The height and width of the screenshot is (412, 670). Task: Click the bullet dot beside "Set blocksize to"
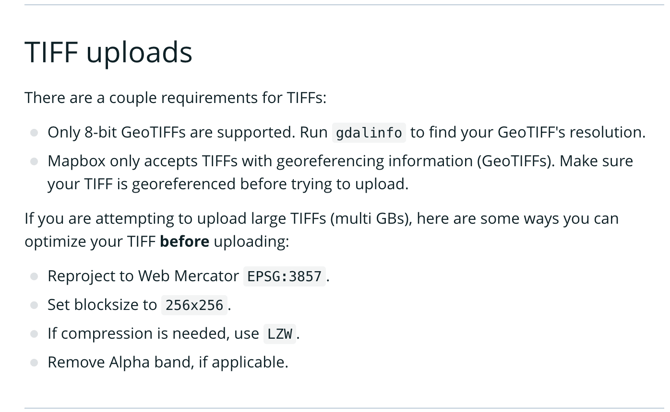click(x=34, y=305)
